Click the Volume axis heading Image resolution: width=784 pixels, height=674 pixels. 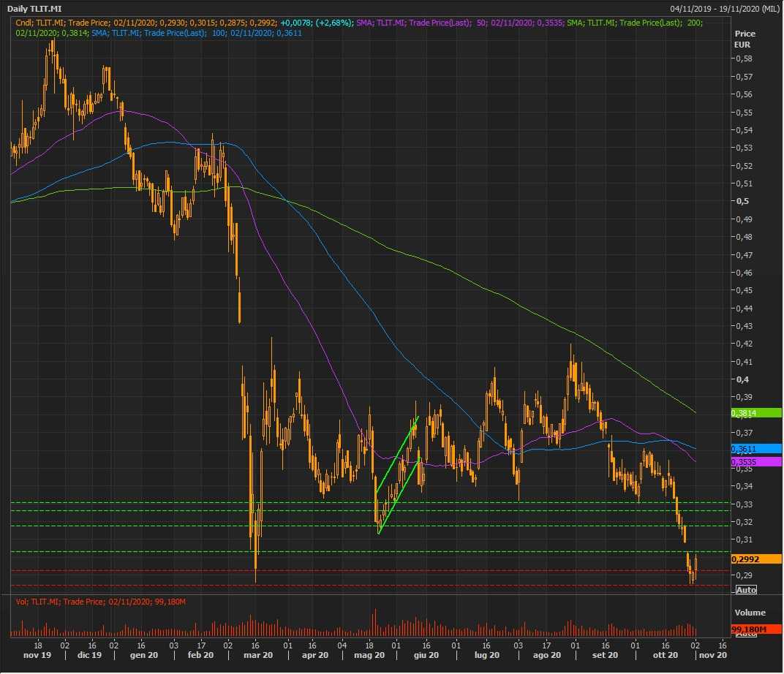pos(750,613)
